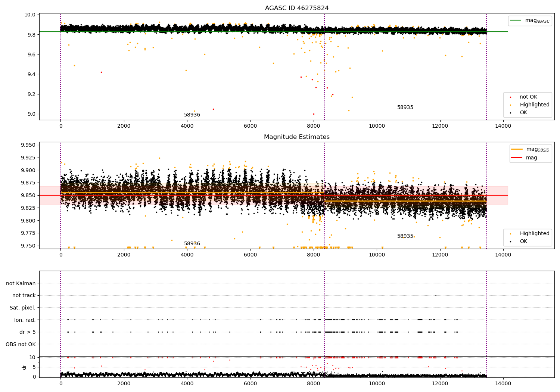Click the orange mag OBSID legend line
The height and width of the screenshot is (392, 560).
click(517, 149)
